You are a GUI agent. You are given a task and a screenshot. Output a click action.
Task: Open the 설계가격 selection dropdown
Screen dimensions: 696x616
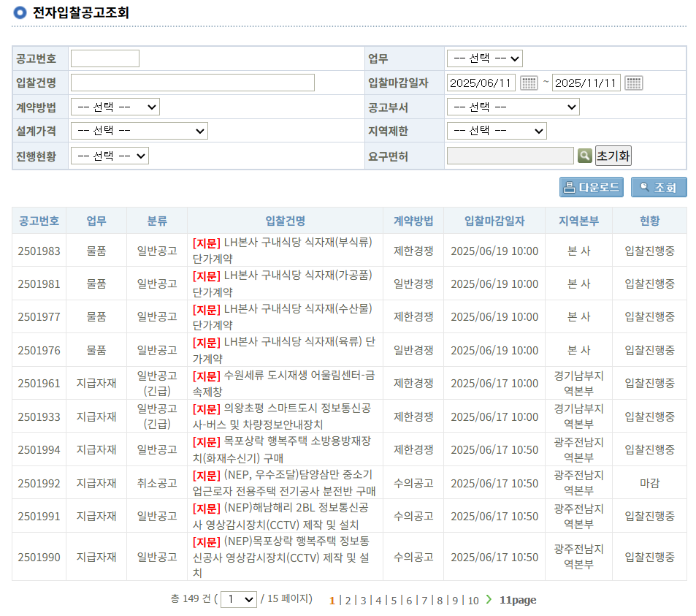[138, 131]
